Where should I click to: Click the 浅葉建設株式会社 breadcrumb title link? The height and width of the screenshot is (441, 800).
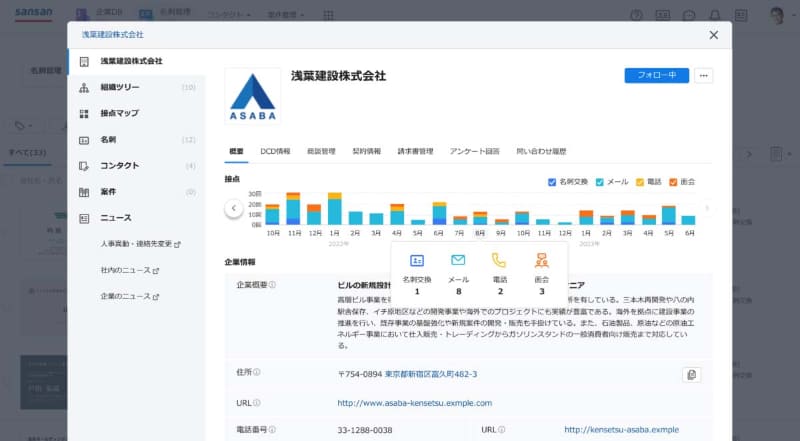(x=113, y=35)
